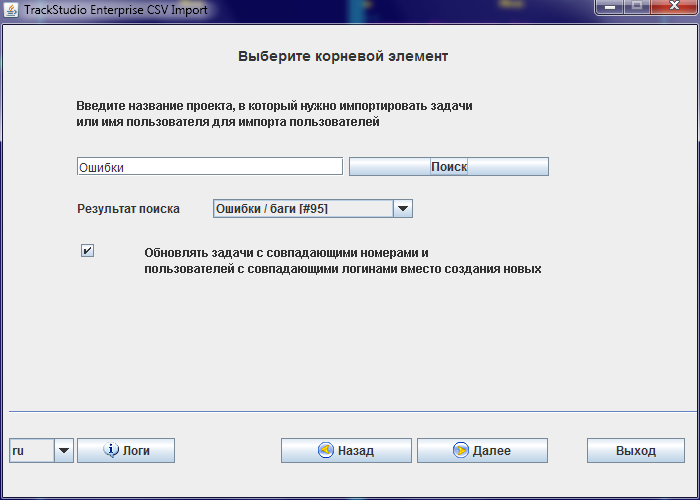
Task: Uncheck the update matching tasks checkbox
Action: click(x=87, y=251)
